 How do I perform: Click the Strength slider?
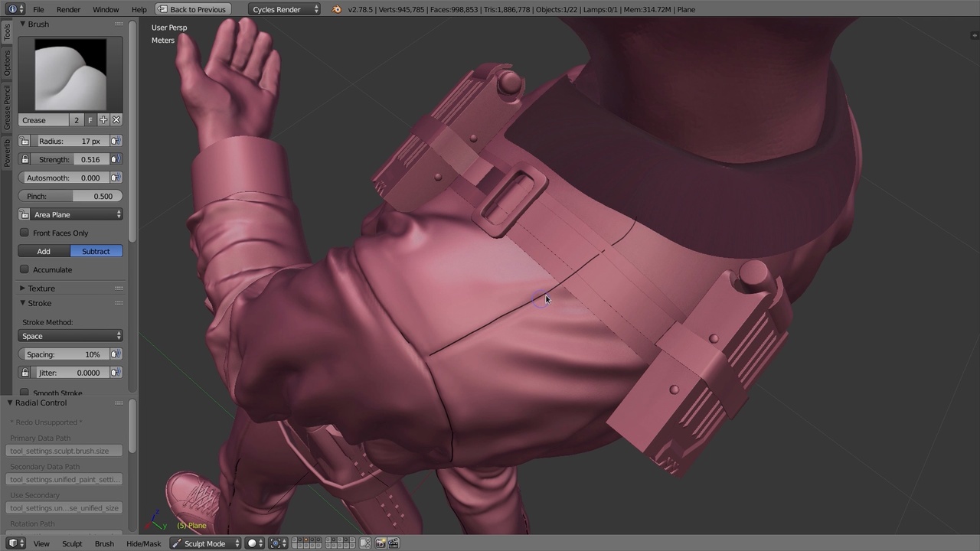pos(70,159)
